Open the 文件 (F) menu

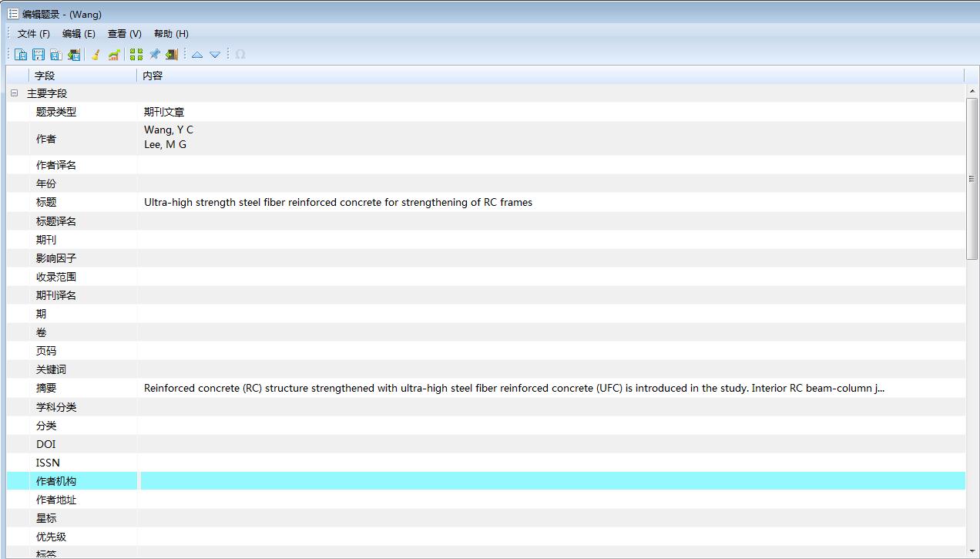[34, 34]
